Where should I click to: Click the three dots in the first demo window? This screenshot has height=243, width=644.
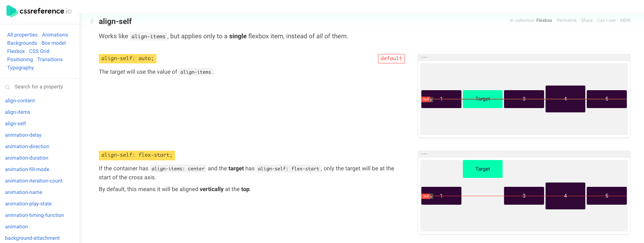[x=424, y=57]
